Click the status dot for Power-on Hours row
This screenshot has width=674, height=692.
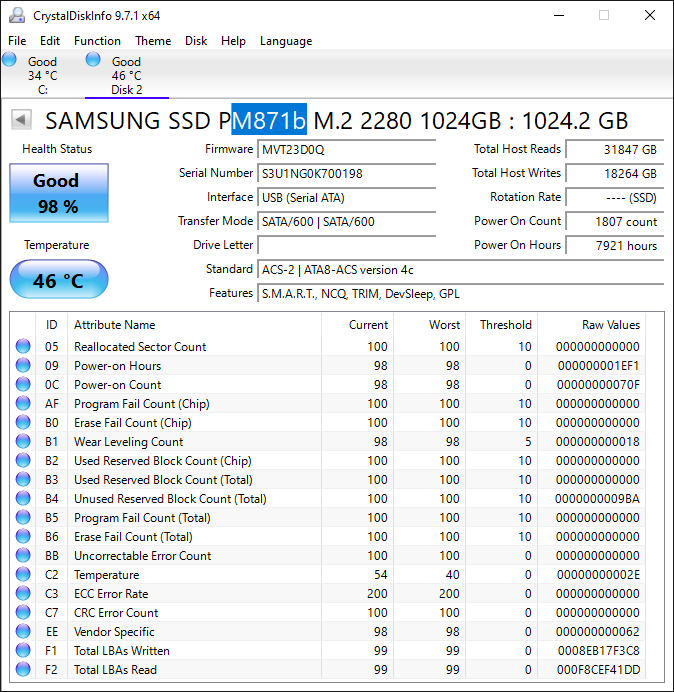23,365
